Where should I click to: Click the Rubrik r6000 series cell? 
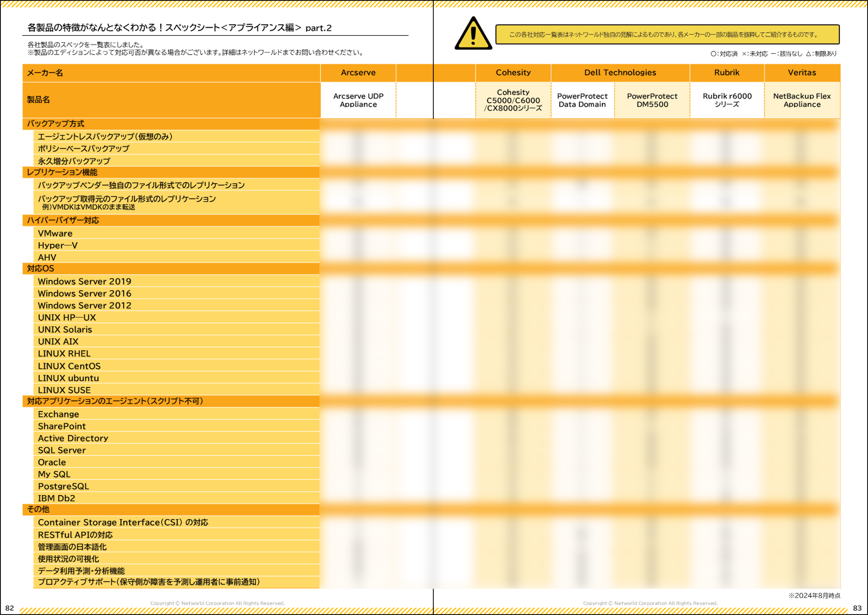click(x=727, y=100)
